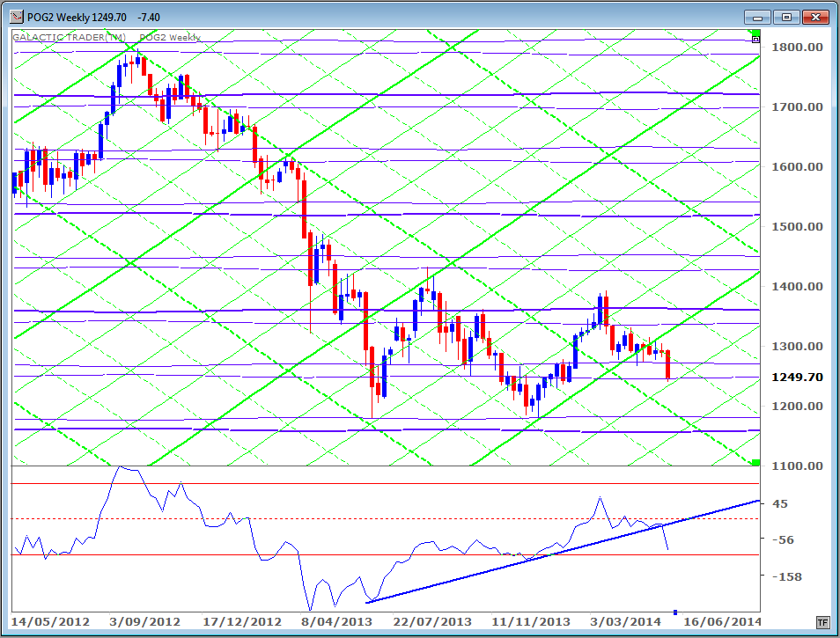Image resolution: width=840 pixels, height=638 pixels.
Task: Click the 8/04/2013 date label
Action: (x=336, y=622)
